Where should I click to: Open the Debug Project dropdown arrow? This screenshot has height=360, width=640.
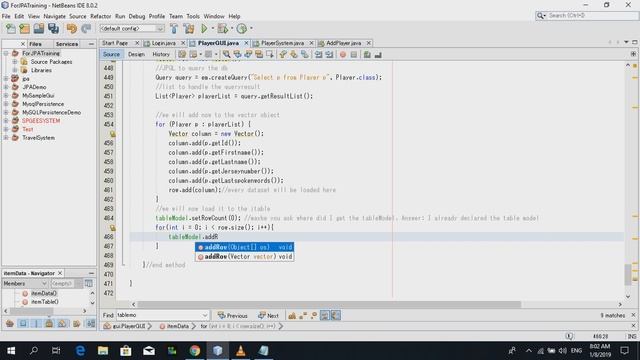click(231, 28)
